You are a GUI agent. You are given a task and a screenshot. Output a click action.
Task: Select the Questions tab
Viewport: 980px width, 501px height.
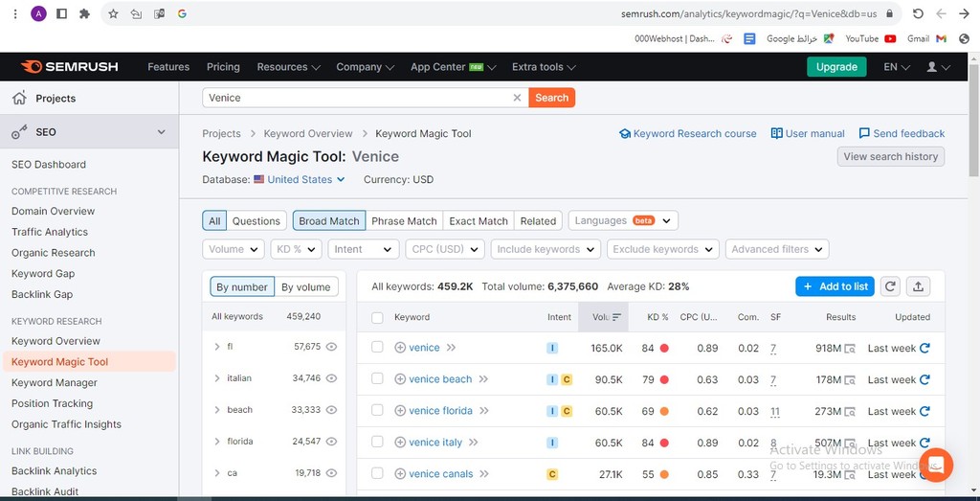click(x=256, y=220)
